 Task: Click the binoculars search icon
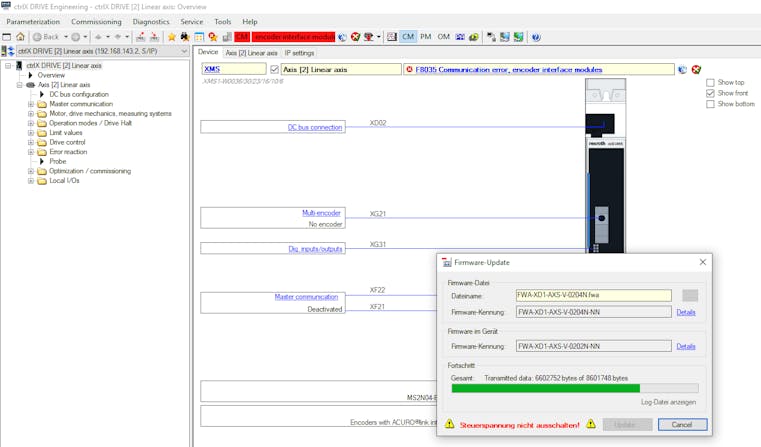(x=185, y=37)
